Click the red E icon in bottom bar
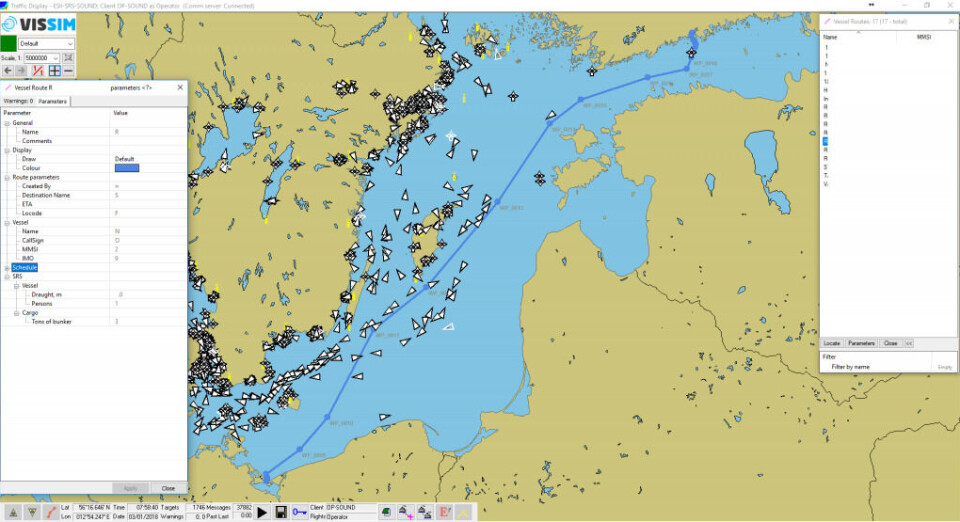Viewport: 960px width, 522px height. 445,512
